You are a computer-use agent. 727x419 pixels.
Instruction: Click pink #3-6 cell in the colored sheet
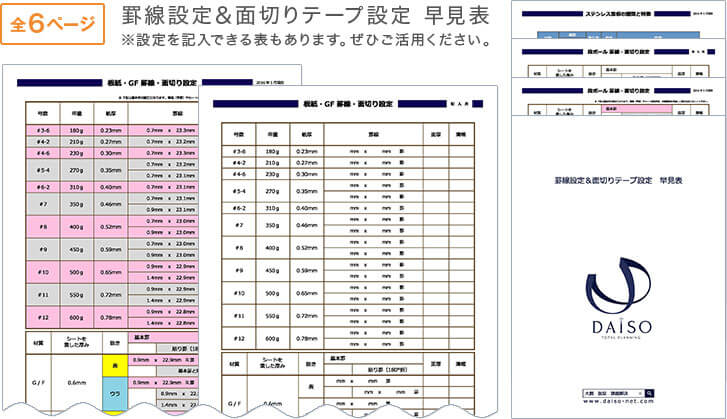[43, 131]
